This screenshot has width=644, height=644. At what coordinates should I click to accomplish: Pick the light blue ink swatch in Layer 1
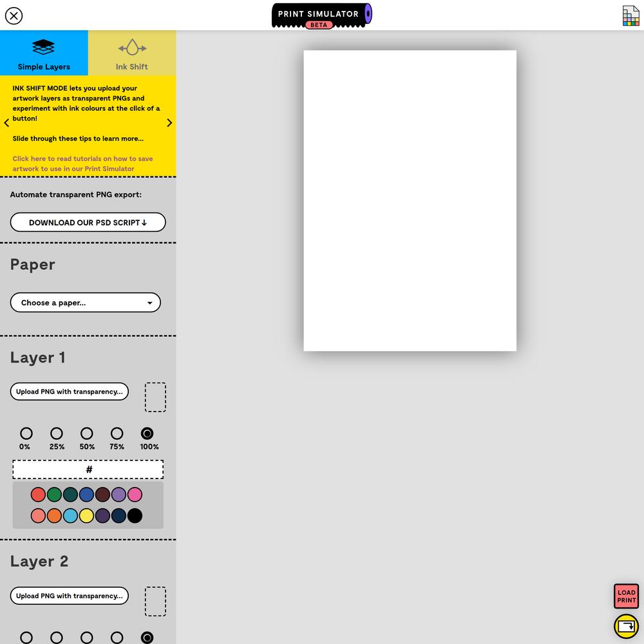pyautogui.click(x=70, y=515)
